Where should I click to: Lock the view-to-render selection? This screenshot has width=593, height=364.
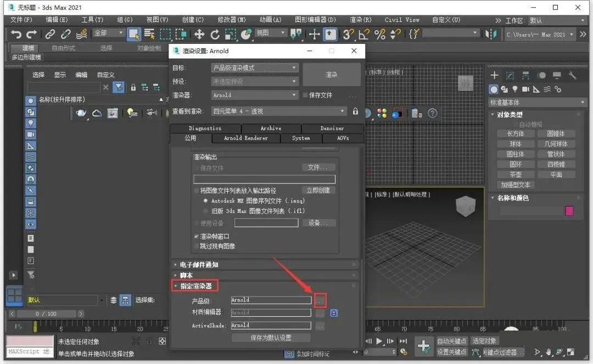[x=355, y=111]
